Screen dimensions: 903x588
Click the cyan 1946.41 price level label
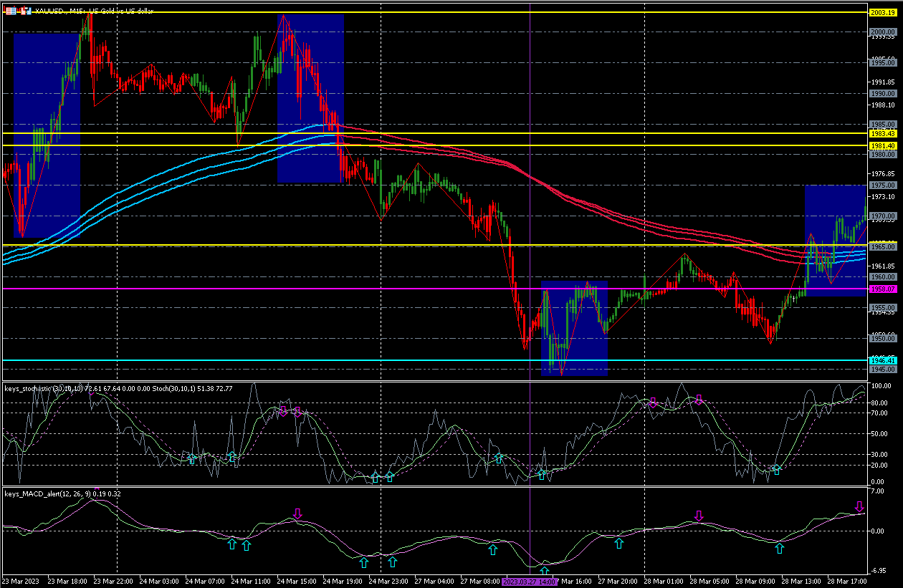[881, 360]
